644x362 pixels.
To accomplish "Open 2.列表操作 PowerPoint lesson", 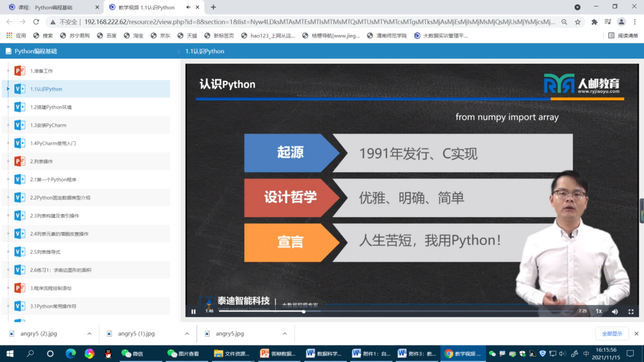I will (x=42, y=162).
